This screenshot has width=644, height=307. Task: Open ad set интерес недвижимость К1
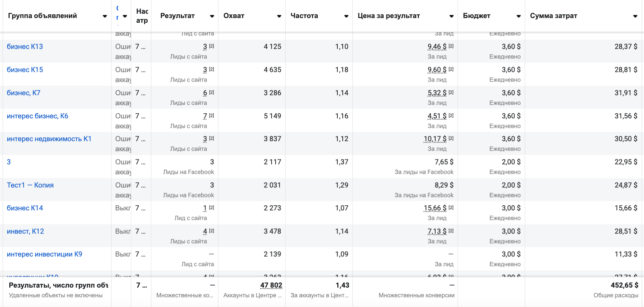[49, 139]
